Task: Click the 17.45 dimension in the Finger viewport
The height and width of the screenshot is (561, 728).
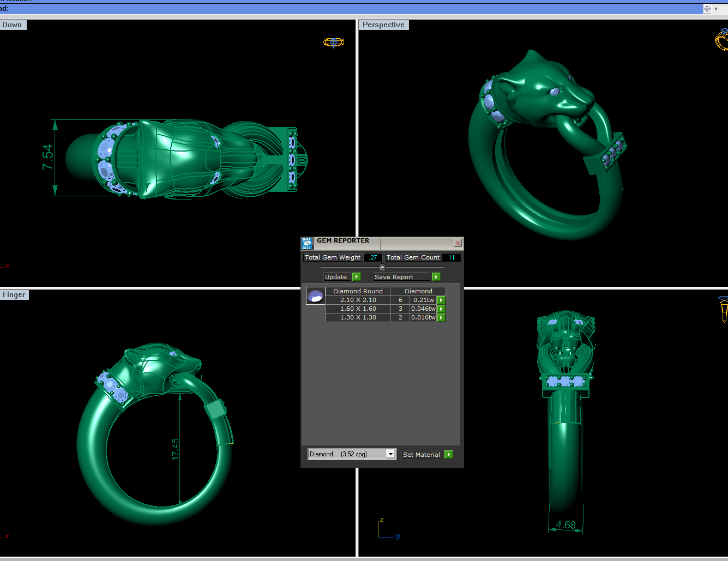Action: (x=175, y=449)
